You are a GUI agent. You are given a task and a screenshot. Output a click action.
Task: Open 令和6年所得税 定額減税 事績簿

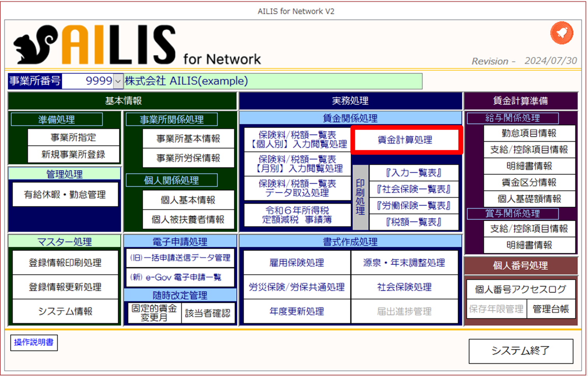[x=297, y=215]
